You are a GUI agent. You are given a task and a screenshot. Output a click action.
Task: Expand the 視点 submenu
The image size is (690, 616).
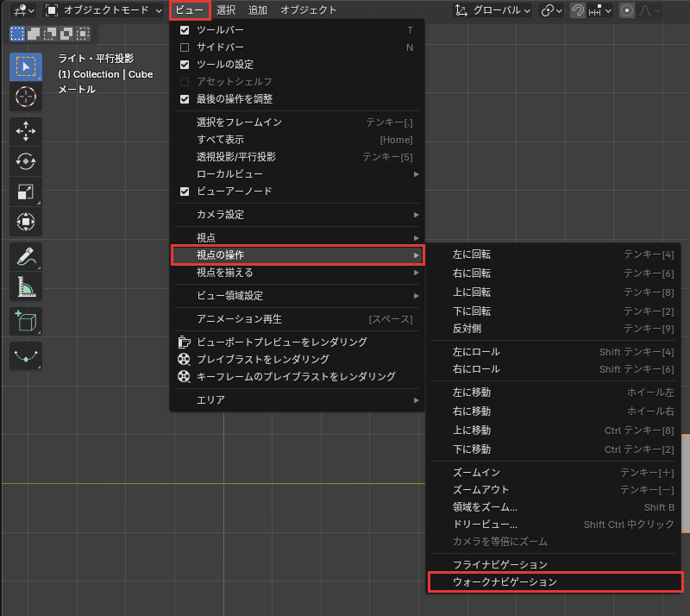[x=297, y=238]
